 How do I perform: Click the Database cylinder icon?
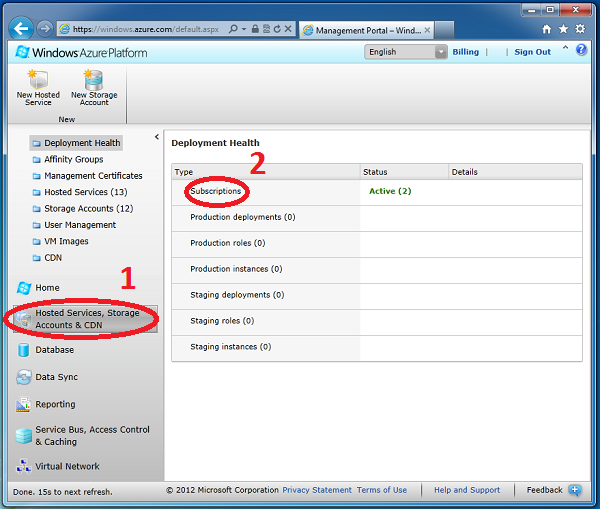click(x=24, y=350)
